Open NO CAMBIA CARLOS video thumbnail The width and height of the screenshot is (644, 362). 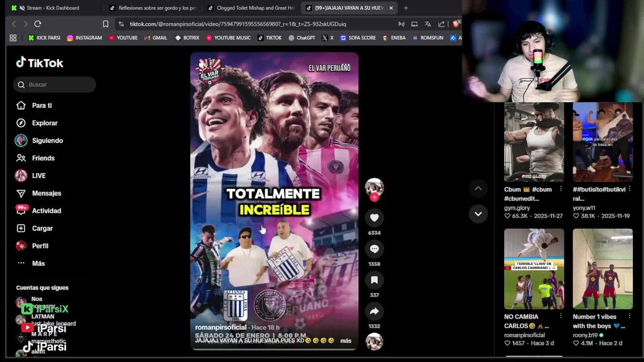tap(534, 269)
